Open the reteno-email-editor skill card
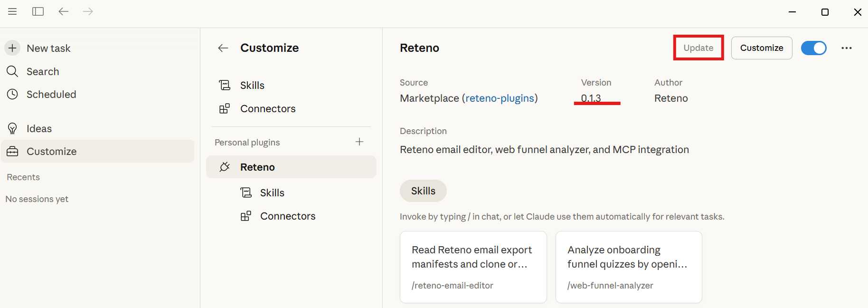Screen dimensions: 868x308 coord(473,267)
